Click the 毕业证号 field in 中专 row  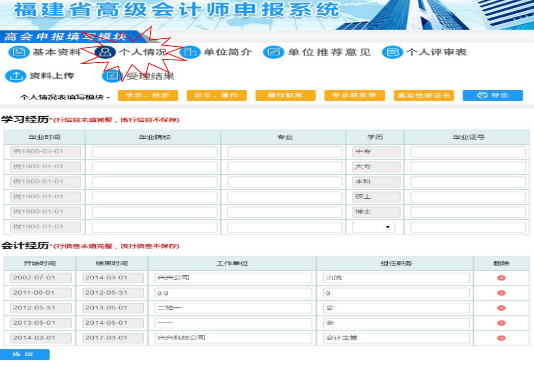click(468, 152)
